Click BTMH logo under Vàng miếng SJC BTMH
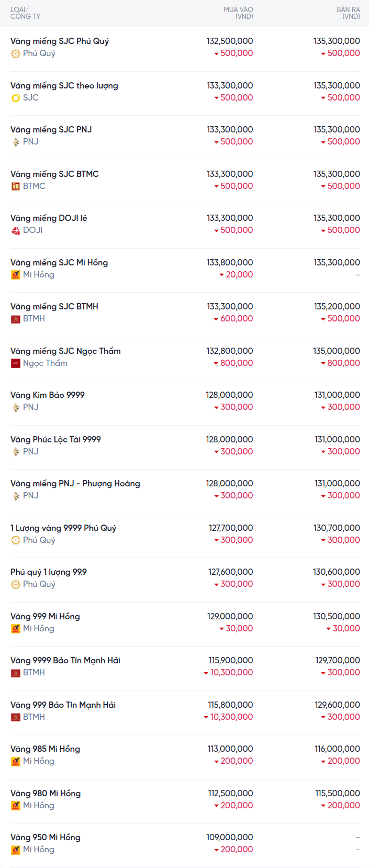 click(16, 319)
